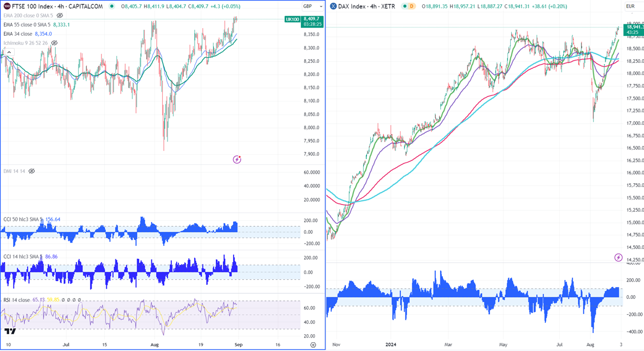
Task: Select the EMA 200 close indicator label
Action: (28, 15)
